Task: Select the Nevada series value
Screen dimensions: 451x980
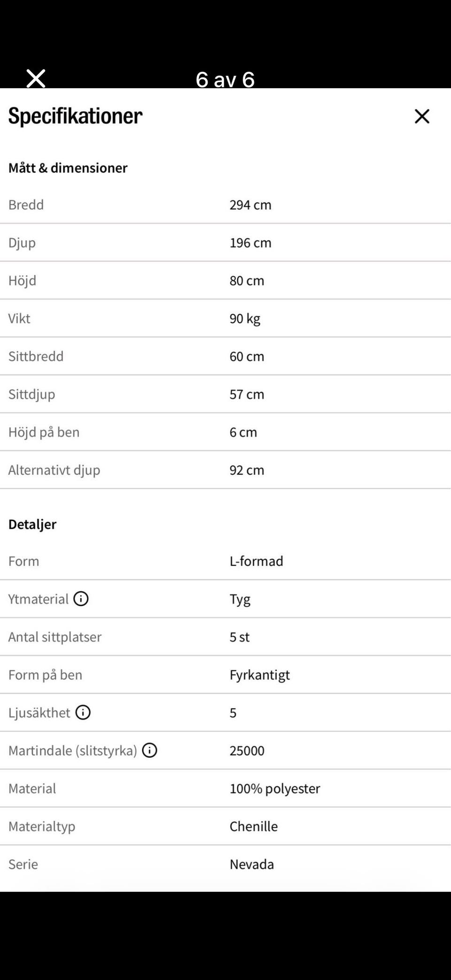Action: (x=251, y=864)
